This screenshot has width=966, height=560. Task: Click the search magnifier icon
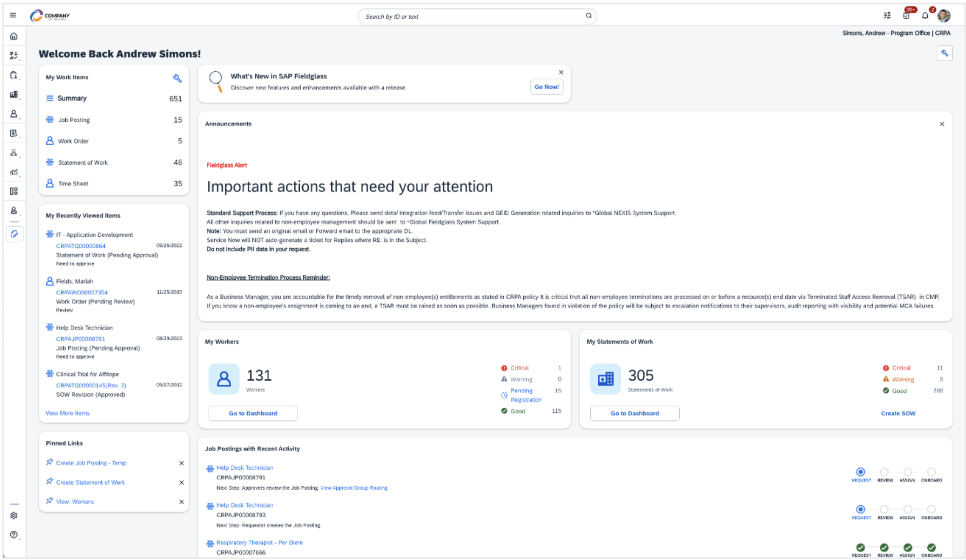588,16
